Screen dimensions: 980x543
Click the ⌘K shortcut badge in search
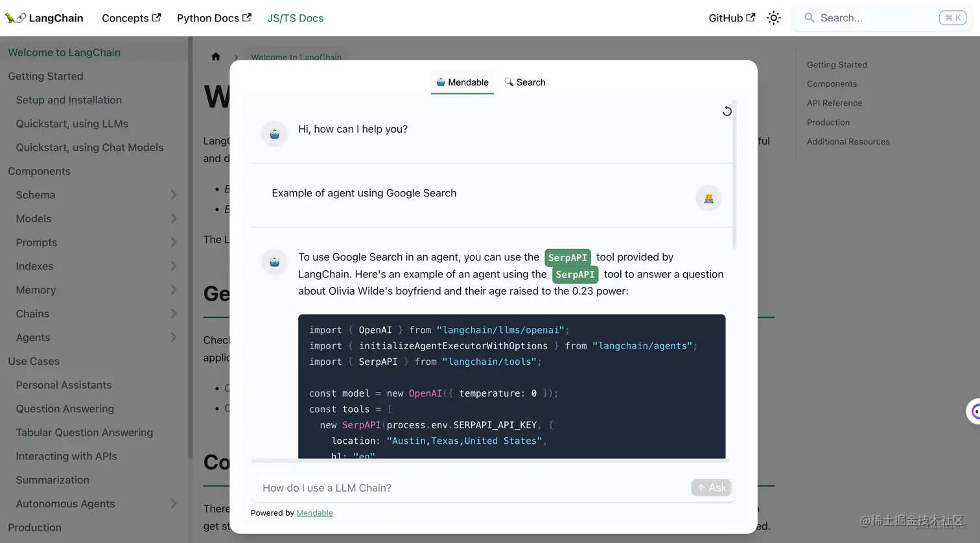pos(953,18)
